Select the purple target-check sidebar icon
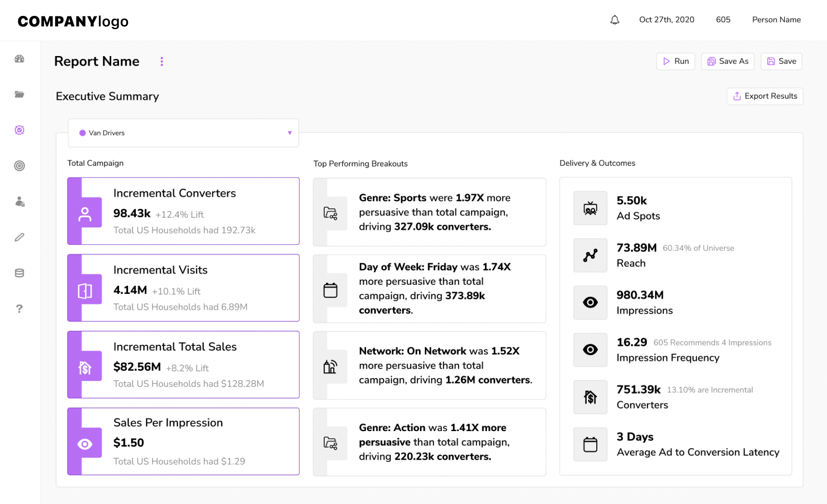 [19, 130]
